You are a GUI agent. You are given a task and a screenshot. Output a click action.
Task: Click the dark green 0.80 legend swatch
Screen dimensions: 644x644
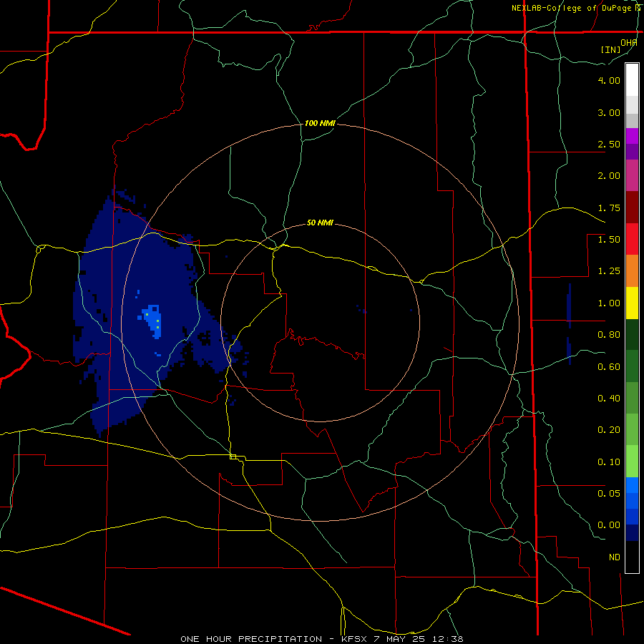632,334
